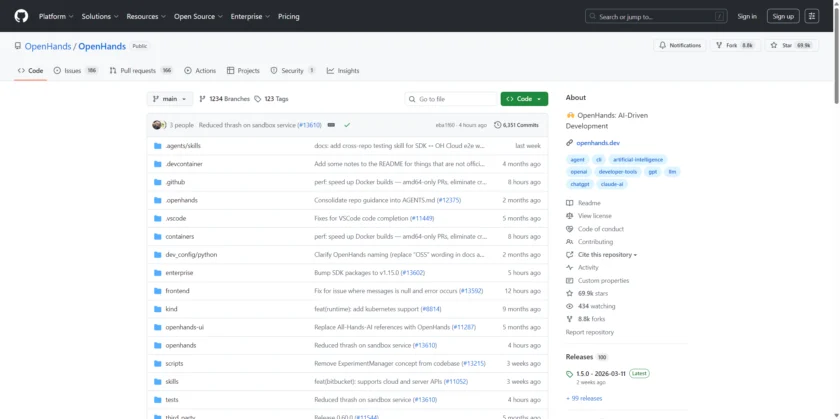Viewport: 840px width, 419px height.
Task: Open the 1234 Branches list
Action: tap(224, 99)
